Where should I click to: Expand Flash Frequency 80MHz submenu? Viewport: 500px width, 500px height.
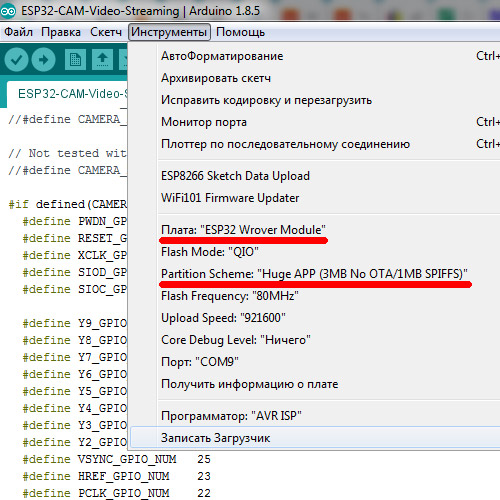pos(313,296)
